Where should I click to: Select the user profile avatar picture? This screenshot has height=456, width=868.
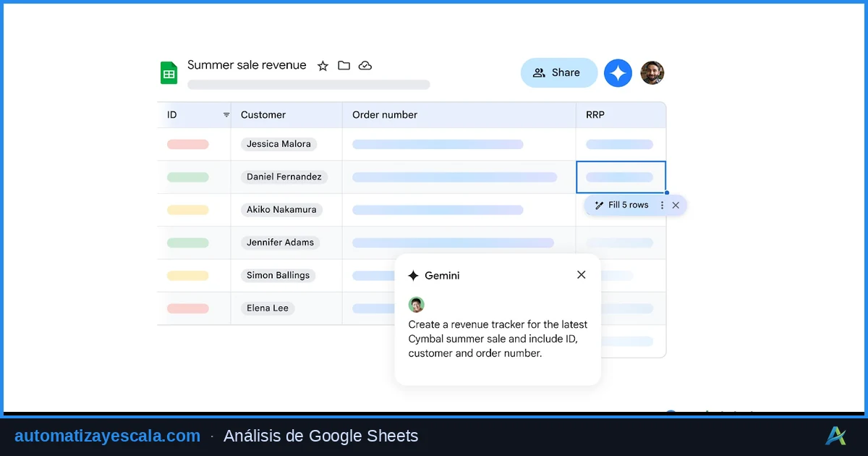tap(652, 72)
